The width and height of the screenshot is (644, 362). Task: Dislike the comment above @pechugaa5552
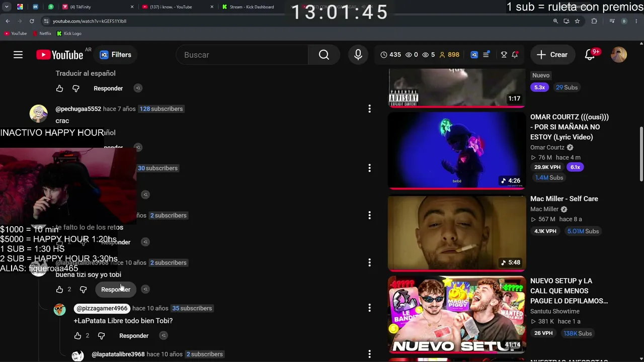coord(75,88)
